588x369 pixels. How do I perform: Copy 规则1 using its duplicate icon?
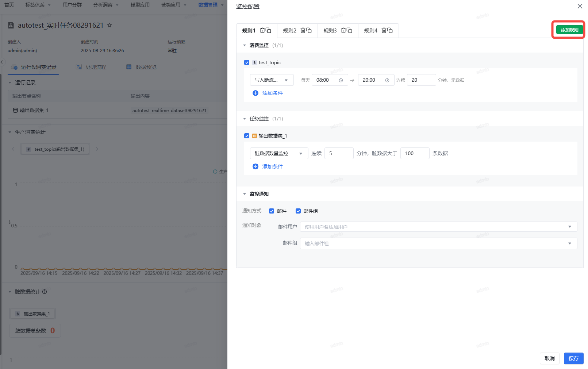pyautogui.click(x=269, y=30)
